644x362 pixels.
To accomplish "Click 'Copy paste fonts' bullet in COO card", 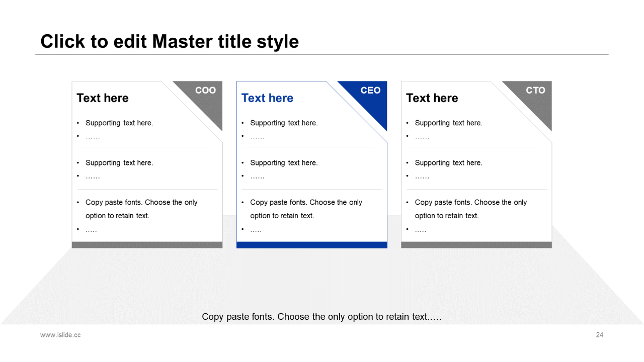I will pos(141,203).
